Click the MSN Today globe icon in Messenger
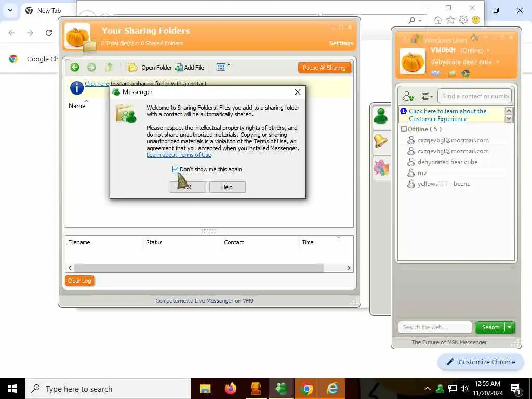 click(465, 73)
